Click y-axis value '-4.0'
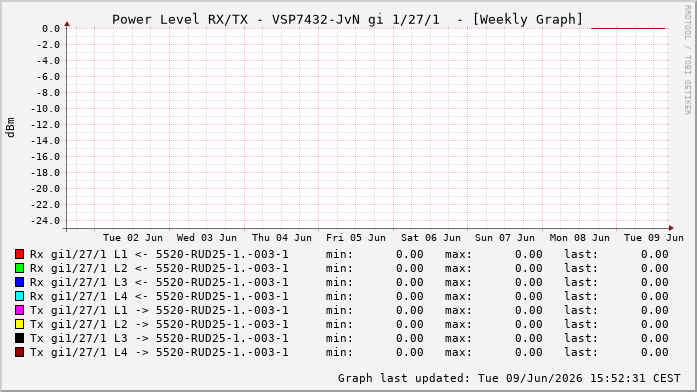 coord(48,61)
